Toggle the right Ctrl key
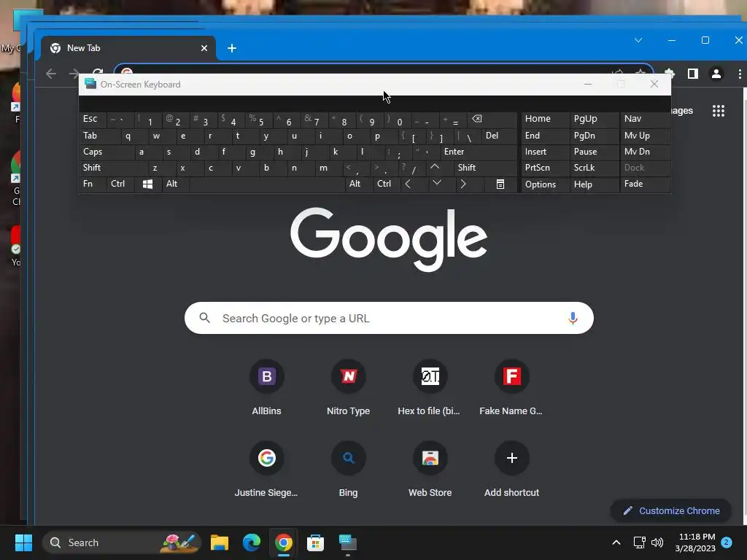 (x=386, y=184)
